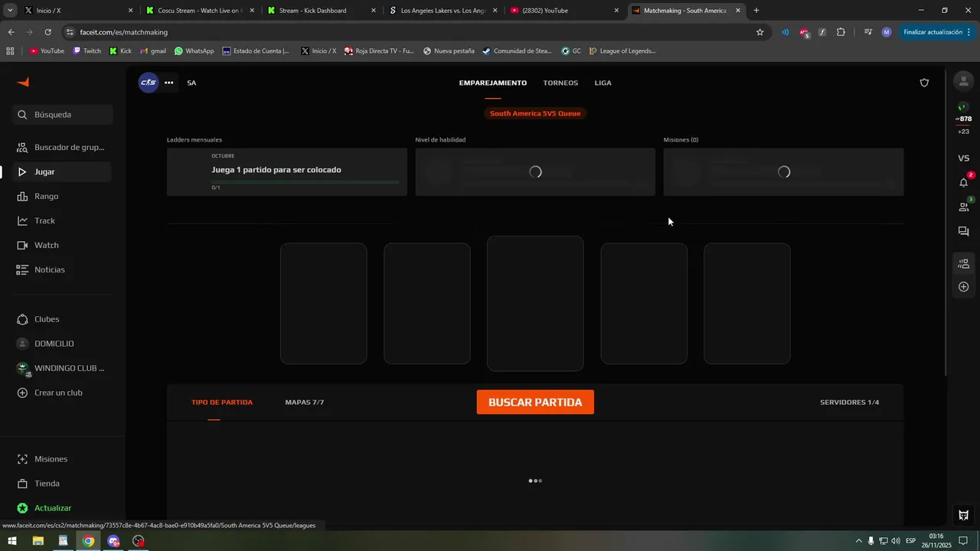Click the VS icon in right rail
Viewport: 980px width, 551px height.
click(964, 158)
